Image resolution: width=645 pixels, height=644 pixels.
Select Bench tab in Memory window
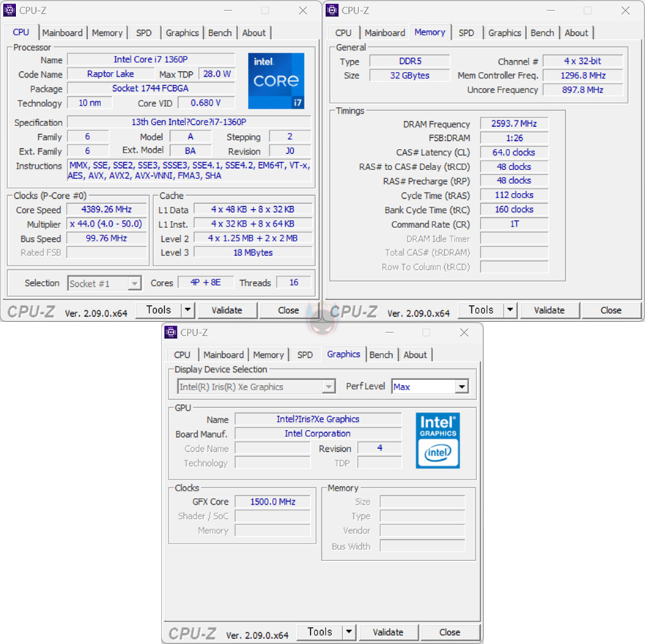click(542, 33)
